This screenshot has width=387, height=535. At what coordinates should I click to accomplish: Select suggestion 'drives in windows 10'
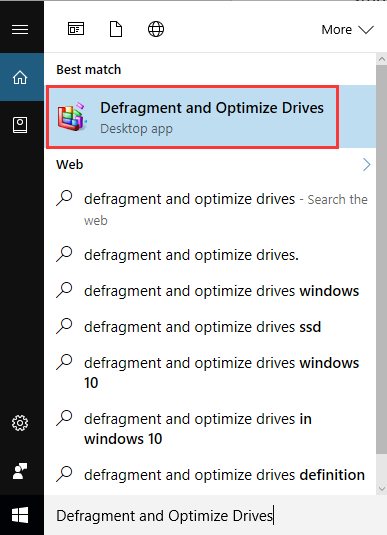coord(211,429)
